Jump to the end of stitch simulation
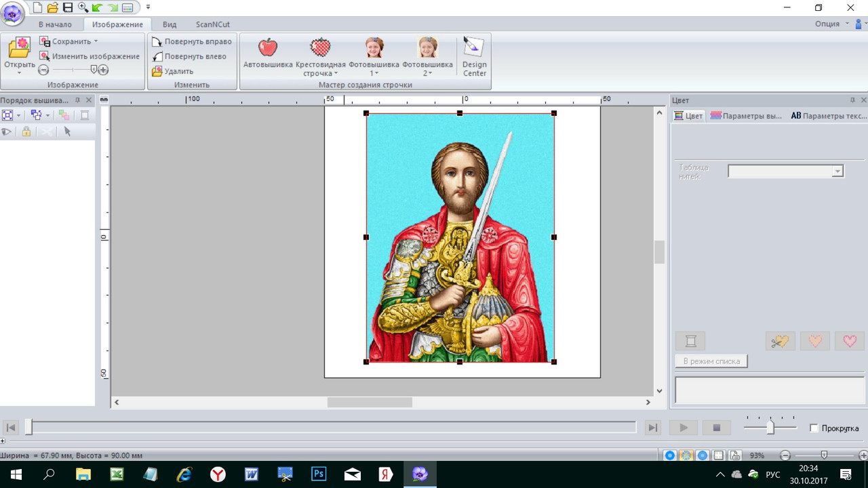 (x=652, y=428)
